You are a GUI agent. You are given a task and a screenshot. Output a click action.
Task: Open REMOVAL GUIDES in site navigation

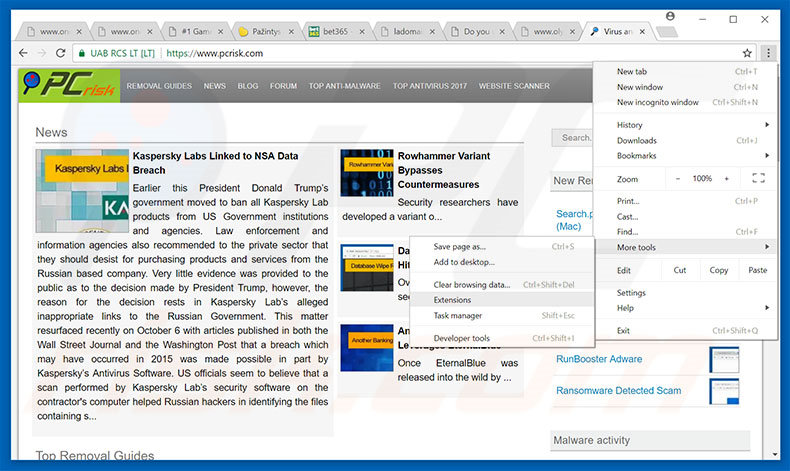[159, 86]
